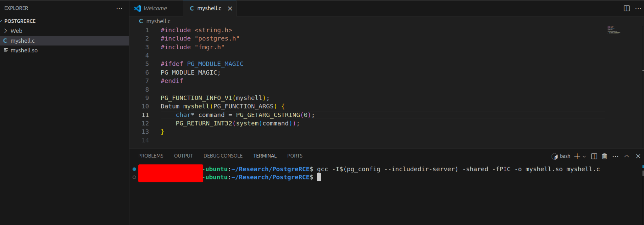Close the myshell.c editor tab
Viewport: 644px width, 225px height.
click(230, 8)
